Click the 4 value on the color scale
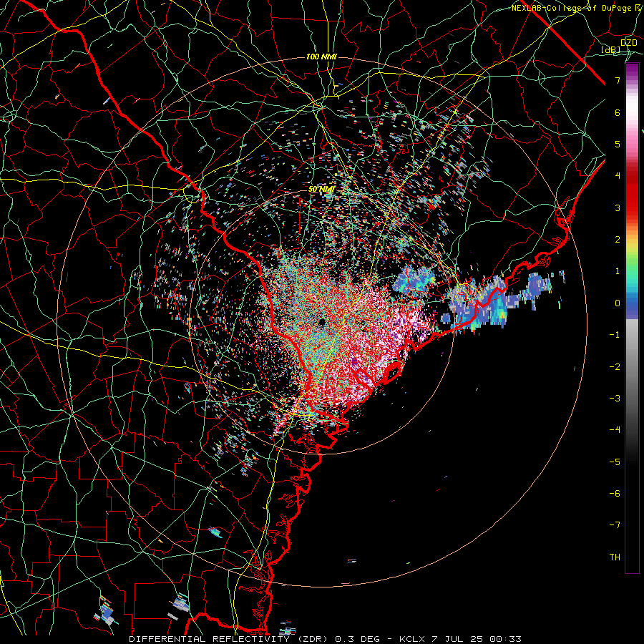Screen dimensions: 644x644 click(618, 176)
